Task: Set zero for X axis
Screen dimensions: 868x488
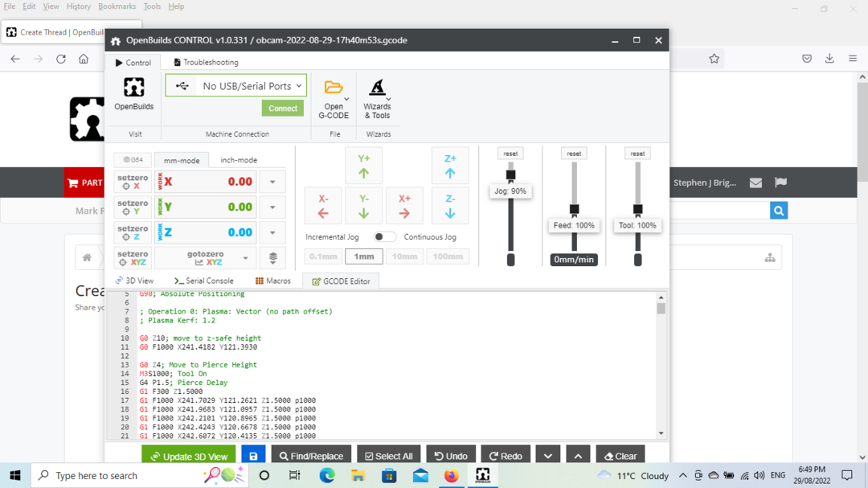Action: point(133,182)
